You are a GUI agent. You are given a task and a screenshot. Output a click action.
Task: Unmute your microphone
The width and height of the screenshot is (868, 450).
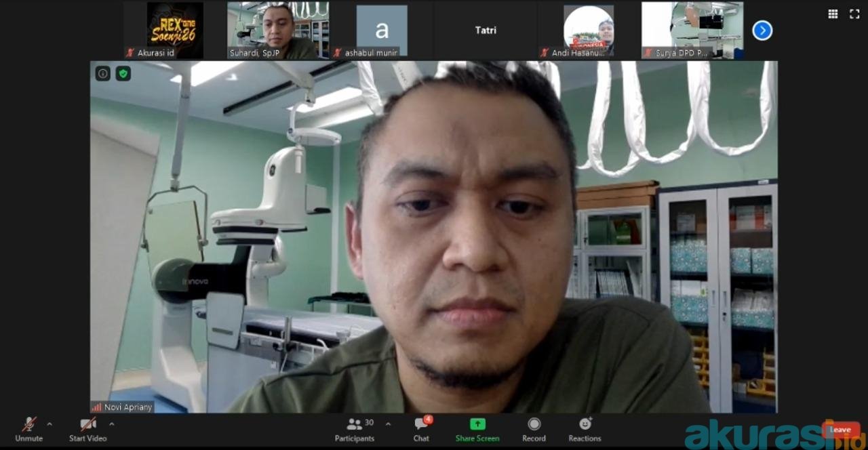(x=28, y=429)
